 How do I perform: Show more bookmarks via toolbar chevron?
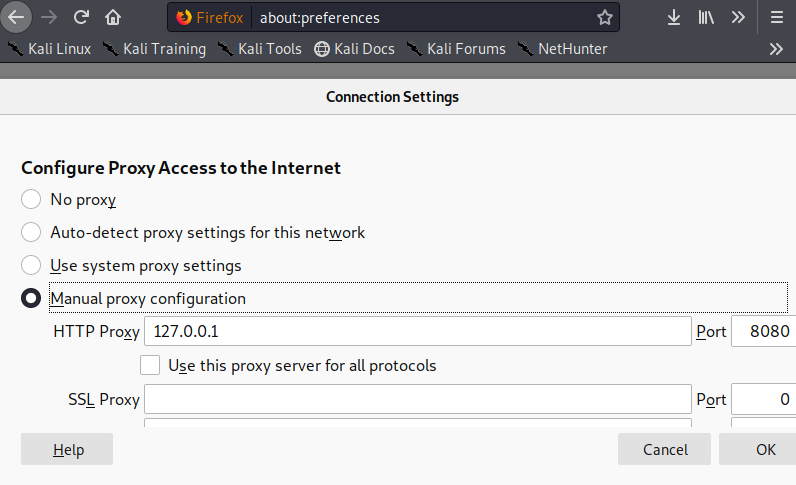(776, 48)
